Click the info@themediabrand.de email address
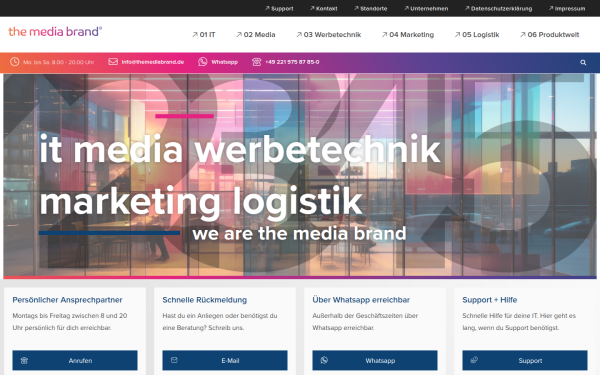Screen dimensions: 600x375 [x=153, y=62]
